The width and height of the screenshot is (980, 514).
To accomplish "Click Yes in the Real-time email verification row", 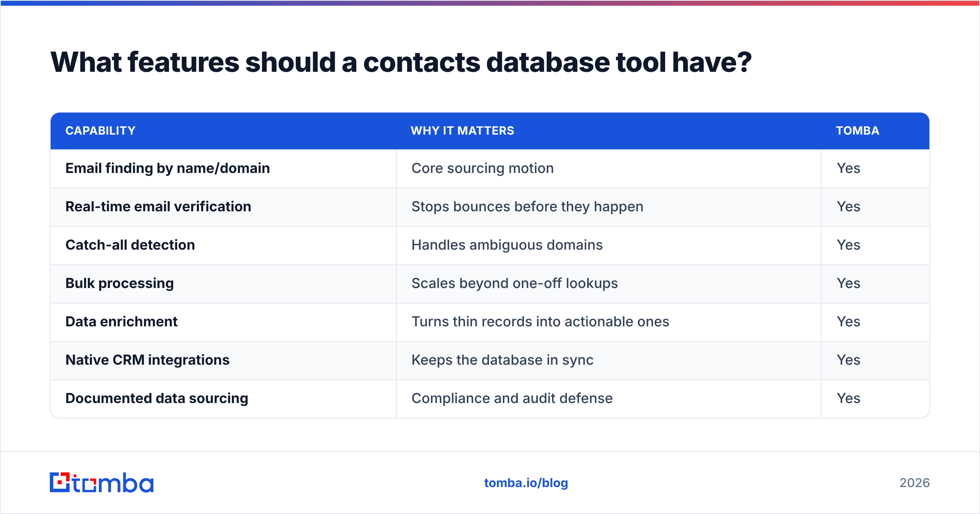I will (x=849, y=206).
